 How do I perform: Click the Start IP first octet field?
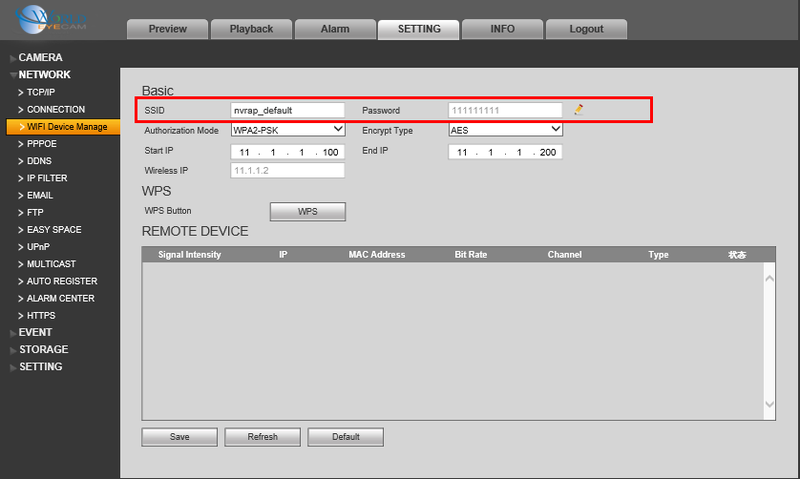click(x=244, y=152)
